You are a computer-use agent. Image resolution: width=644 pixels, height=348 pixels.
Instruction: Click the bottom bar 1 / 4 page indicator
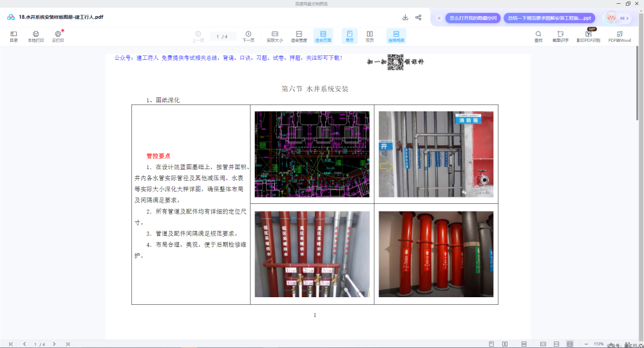(39, 344)
